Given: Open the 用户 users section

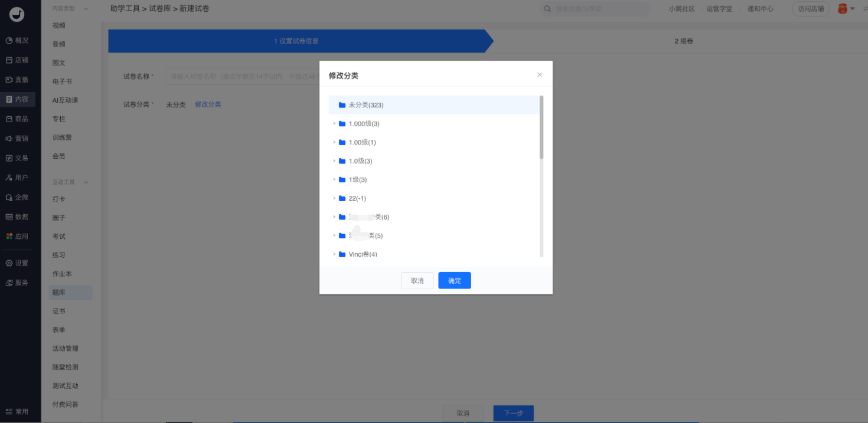Looking at the screenshot, I should (17, 178).
